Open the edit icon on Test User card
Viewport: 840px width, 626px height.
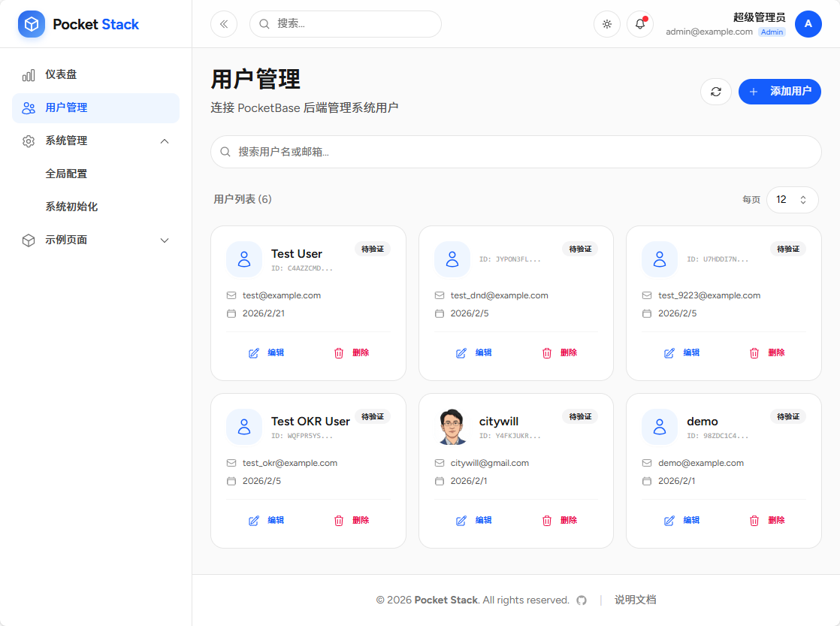[x=253, y=352]
